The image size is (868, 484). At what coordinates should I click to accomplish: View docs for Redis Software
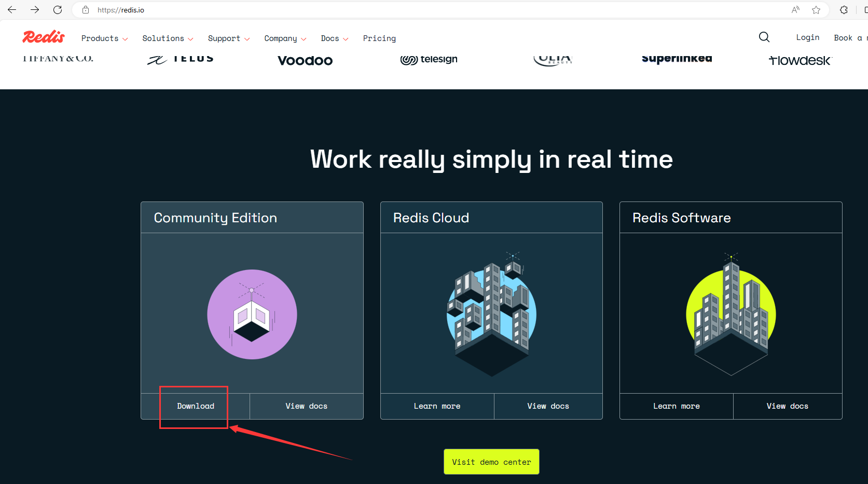click(x=788, y=406)
